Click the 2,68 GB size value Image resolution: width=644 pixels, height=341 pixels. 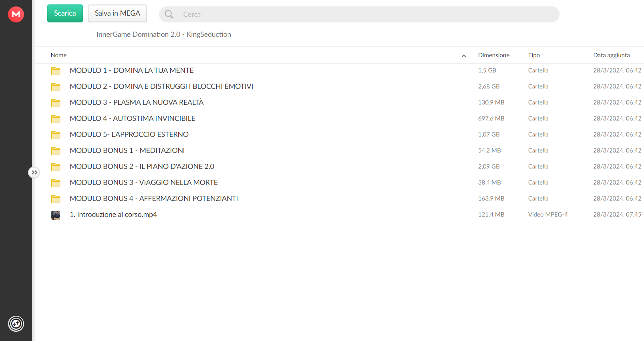[x=489, y=86]
